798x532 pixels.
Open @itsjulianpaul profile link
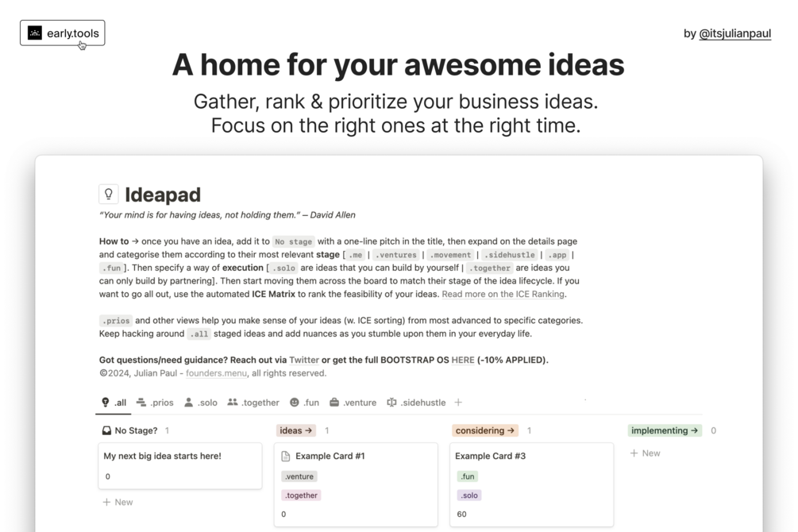734,34
